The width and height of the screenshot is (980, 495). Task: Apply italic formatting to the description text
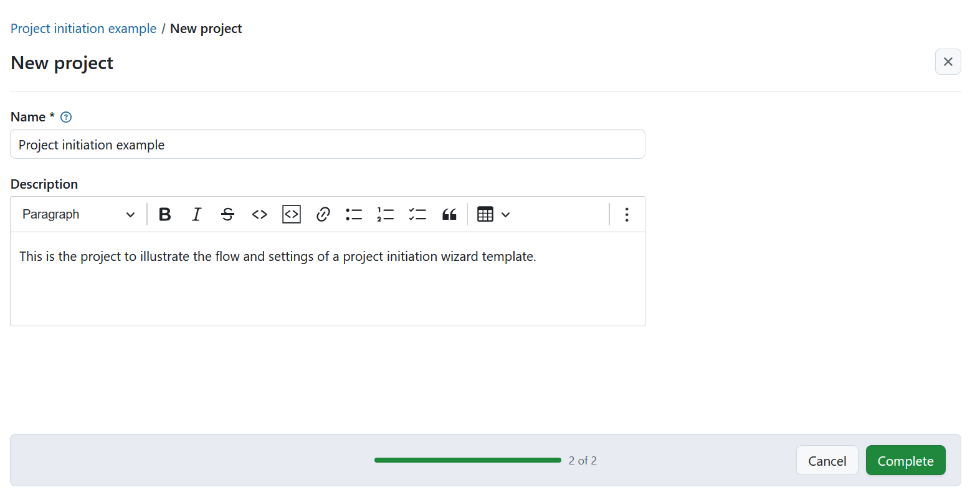[x=196, y=214]
